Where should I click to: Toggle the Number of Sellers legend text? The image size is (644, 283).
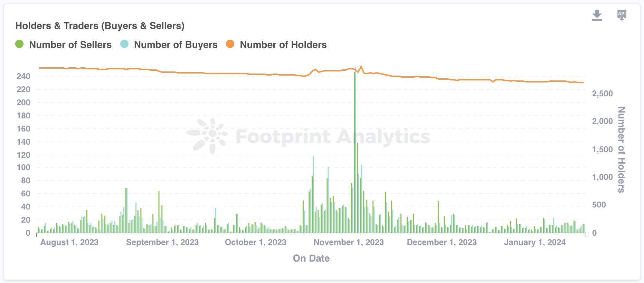click(x=70, y=45)
